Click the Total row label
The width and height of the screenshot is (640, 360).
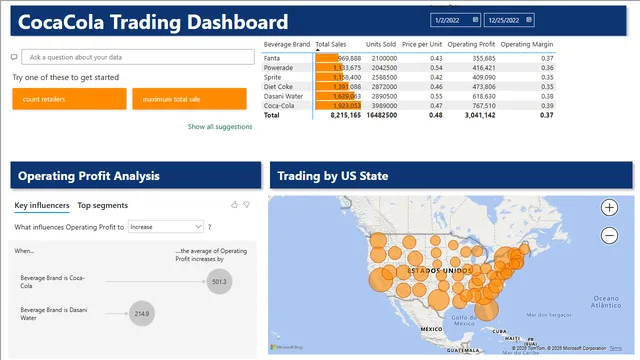click(x=271, y=115)
